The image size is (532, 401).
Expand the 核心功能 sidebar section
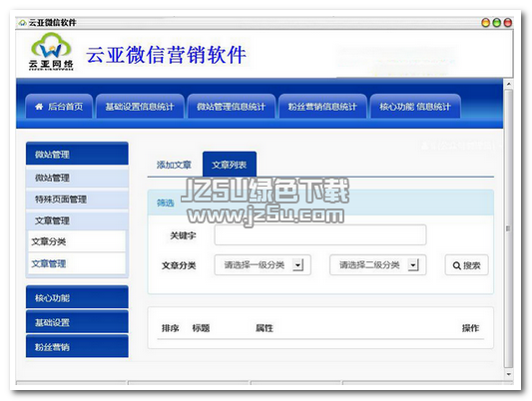[x=77, y=297]
